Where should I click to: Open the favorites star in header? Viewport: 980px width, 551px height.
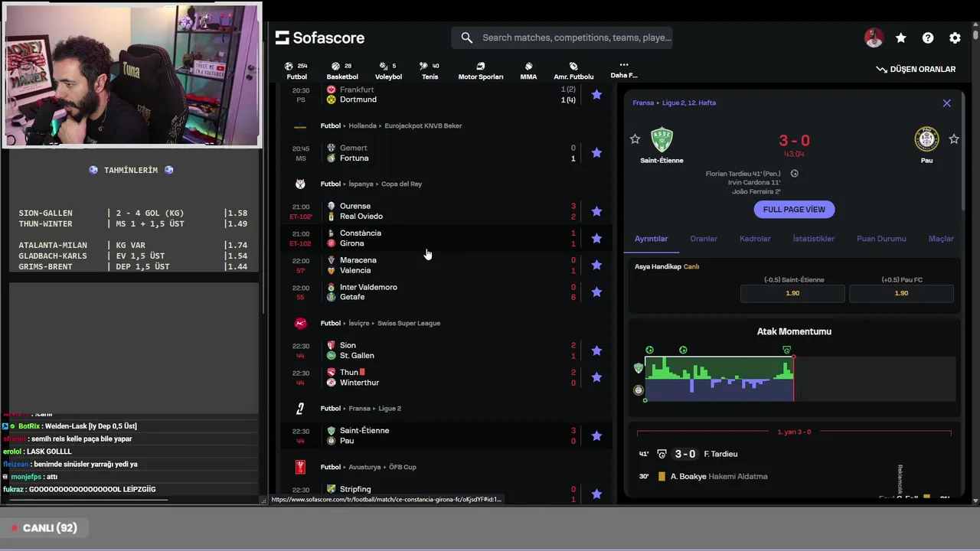click(x=901, y=37)
